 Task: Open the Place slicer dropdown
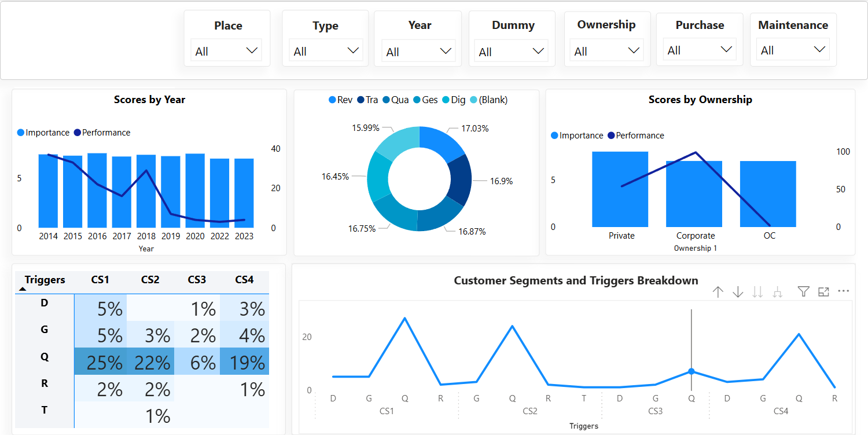[x=252, y=50]
